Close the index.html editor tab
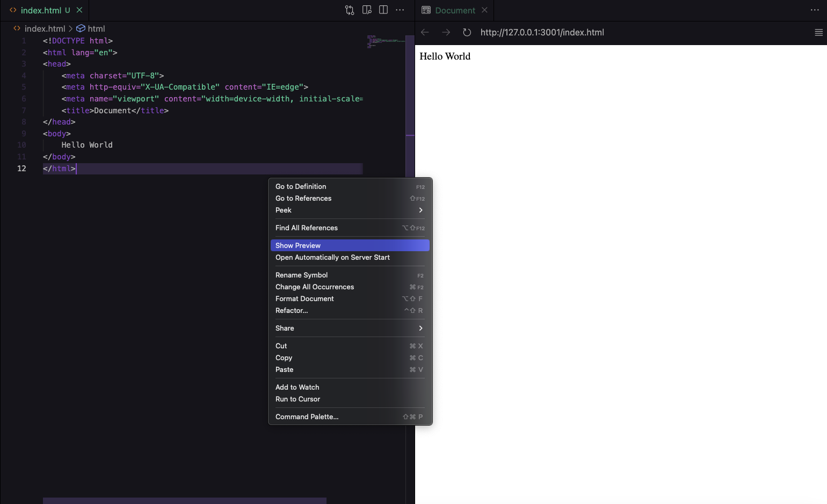The height and width of the screenshot is (504, 827). (x=79, y=10)
